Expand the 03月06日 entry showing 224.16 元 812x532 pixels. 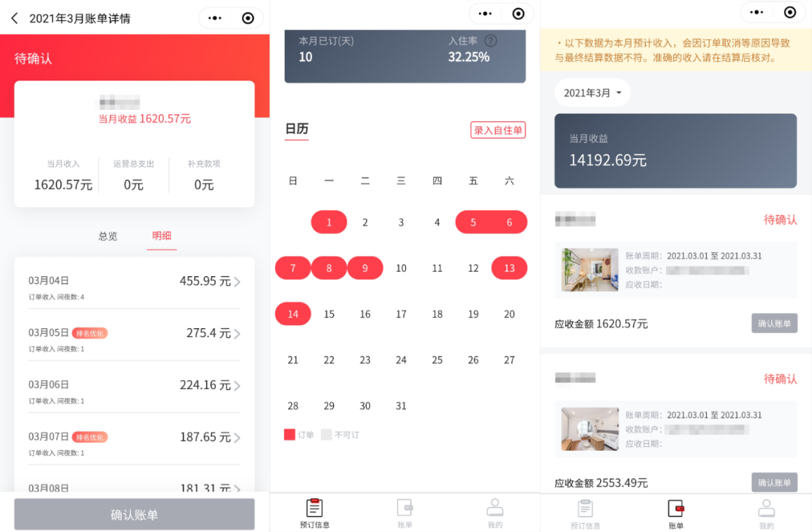[x=237, y=386]
